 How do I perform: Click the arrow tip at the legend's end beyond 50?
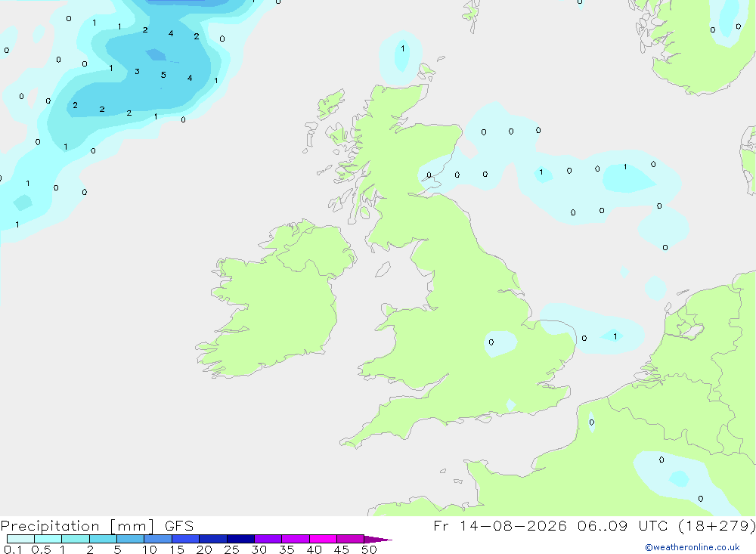379,540
